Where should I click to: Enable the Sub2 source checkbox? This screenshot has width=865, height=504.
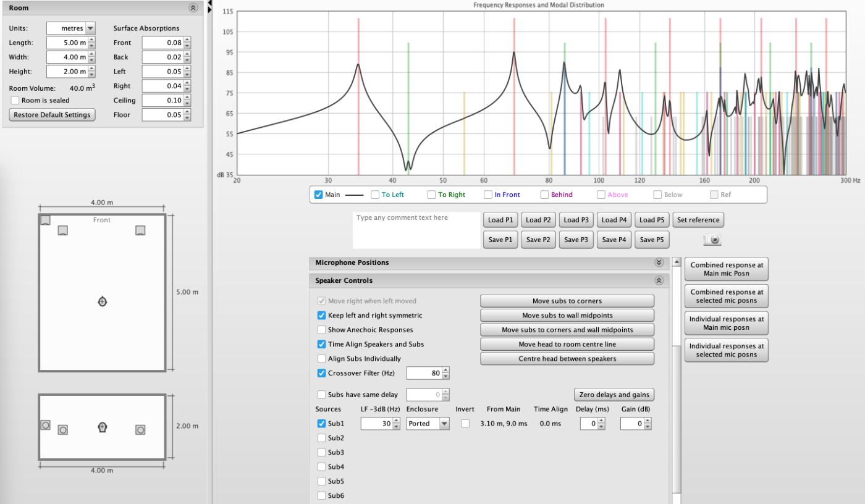pyautogui.click(x=321, y=438)
